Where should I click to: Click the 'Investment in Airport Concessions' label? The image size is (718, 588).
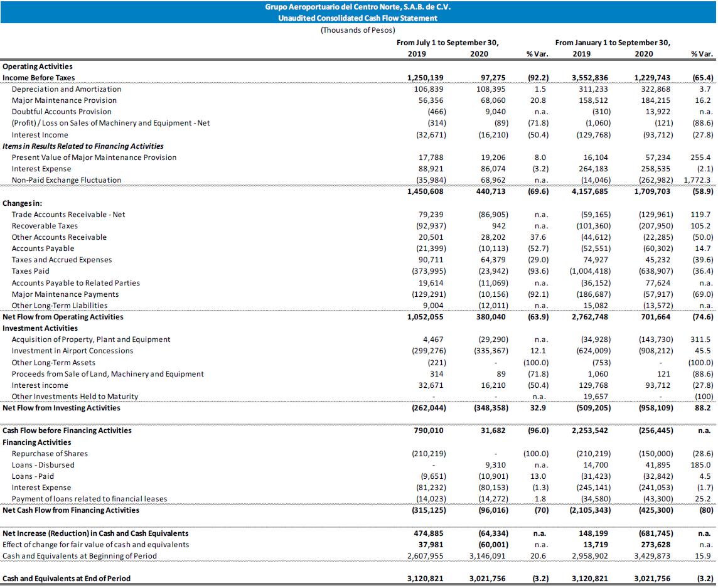72,351
